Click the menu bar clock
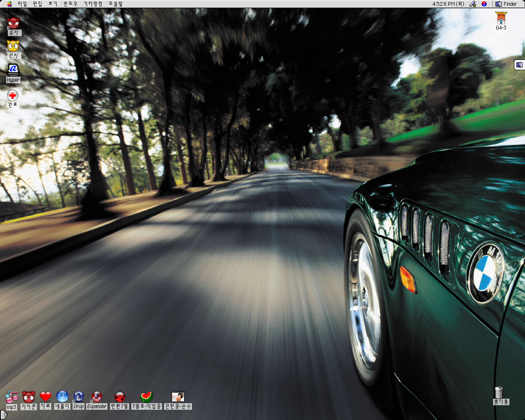This screenshot has height=420, width=525. tap(448, 4)
